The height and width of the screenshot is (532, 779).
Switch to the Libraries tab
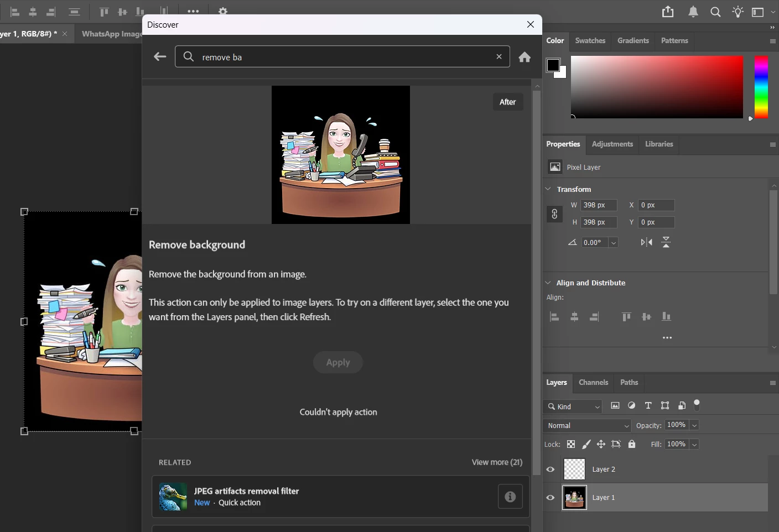click(x=659, y=144)
